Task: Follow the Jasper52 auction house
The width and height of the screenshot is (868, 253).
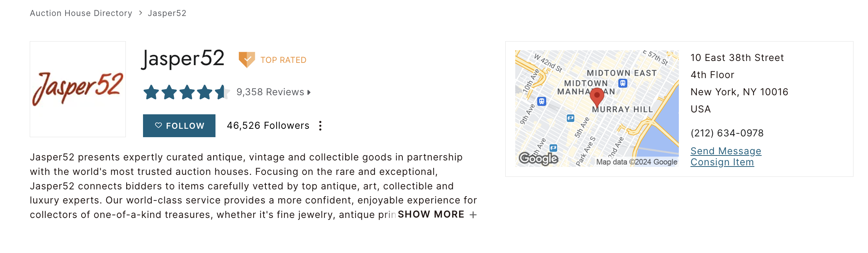Action: point(179,126)
